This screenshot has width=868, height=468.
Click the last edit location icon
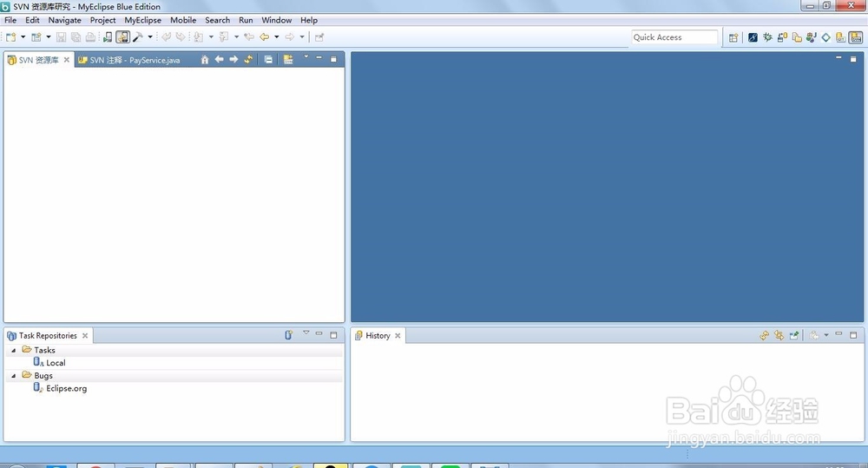(x=249, y=37)
